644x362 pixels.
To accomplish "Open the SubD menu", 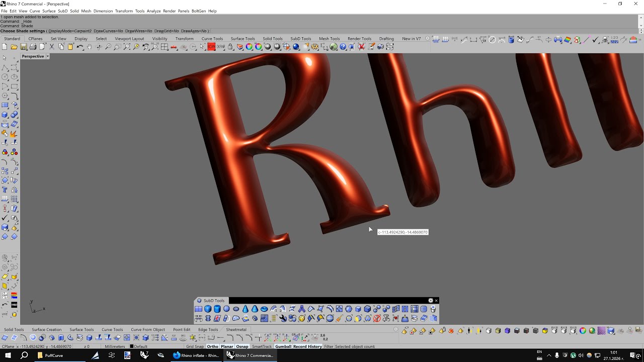I will click(x=63, y=11).
